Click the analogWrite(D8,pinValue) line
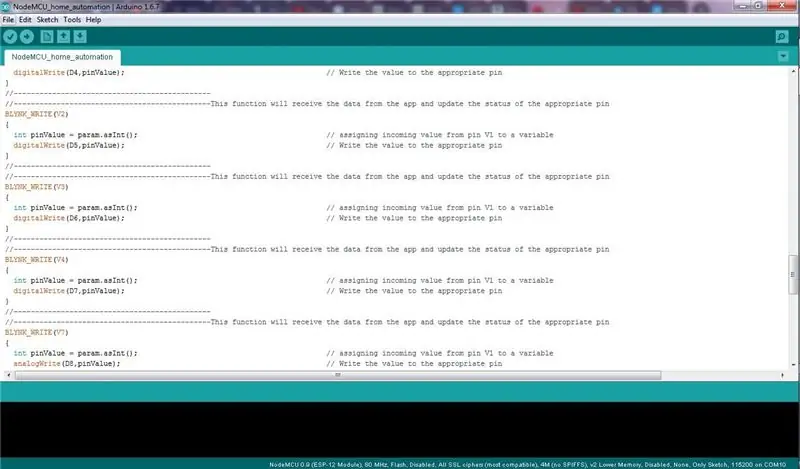Image resolution: width=800 pixels, height=469 pixels. 67,364
